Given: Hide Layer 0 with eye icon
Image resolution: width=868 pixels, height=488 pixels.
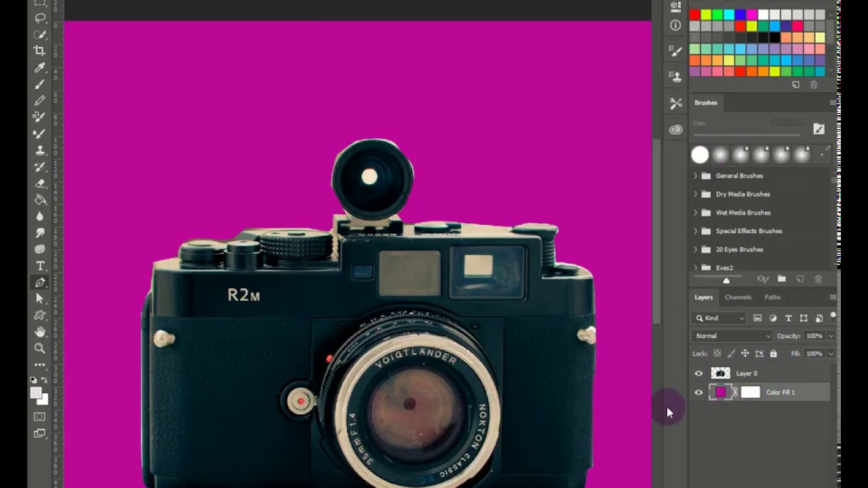Looking at the screenshot, I should click(x=698, y=373).
